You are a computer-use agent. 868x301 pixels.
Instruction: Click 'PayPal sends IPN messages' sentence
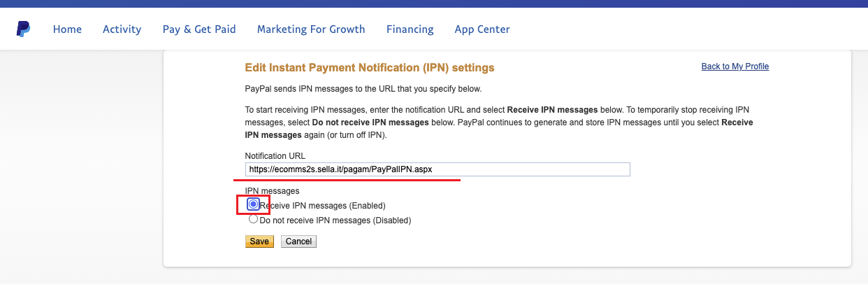tap(363, 89)
